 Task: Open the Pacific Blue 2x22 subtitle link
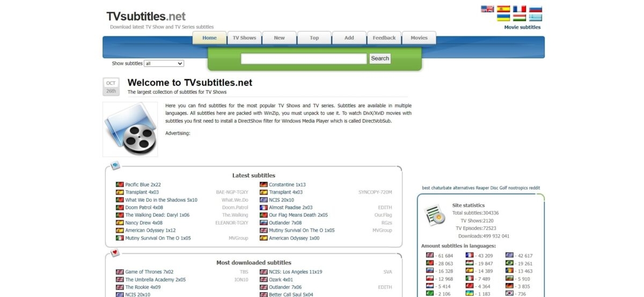(x=143, y=184)
